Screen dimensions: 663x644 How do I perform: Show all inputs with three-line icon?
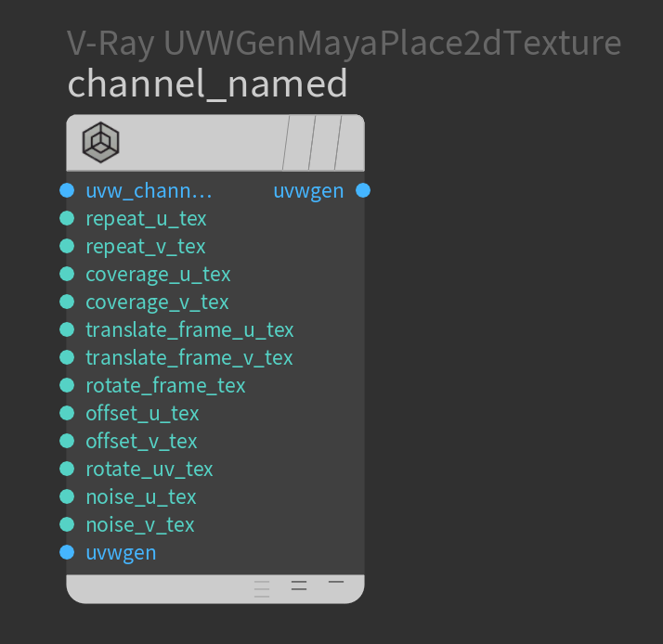[x=262, y=589]
